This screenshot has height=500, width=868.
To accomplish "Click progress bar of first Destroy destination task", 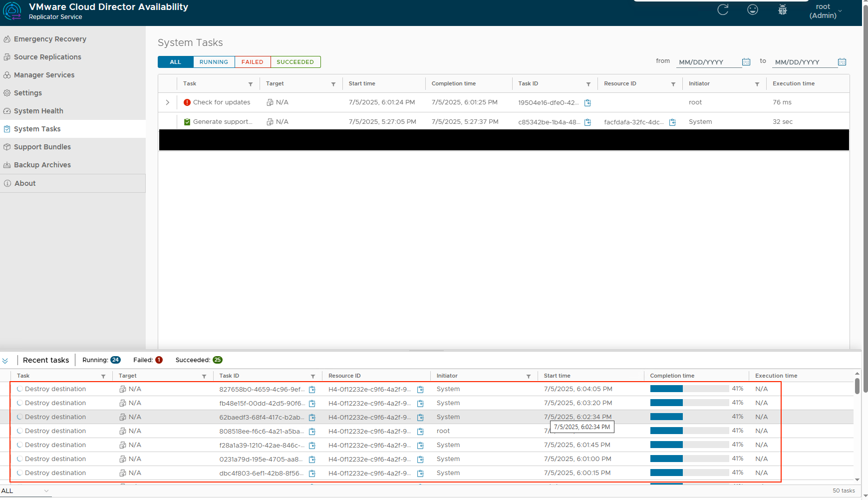I will click(689, 389).
